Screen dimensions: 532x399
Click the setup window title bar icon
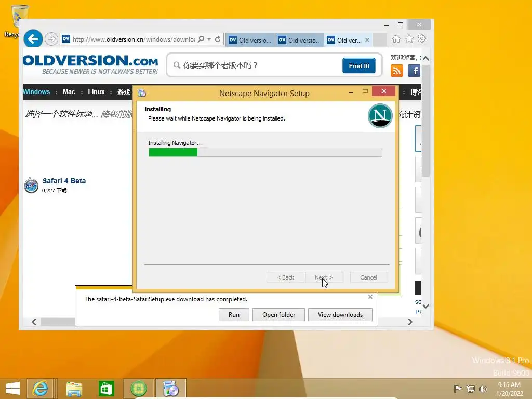tap(142, 93)
